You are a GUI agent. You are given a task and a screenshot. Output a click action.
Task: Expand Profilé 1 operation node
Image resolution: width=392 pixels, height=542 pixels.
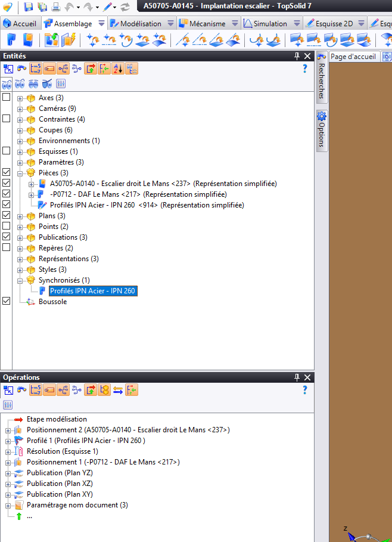8,441
